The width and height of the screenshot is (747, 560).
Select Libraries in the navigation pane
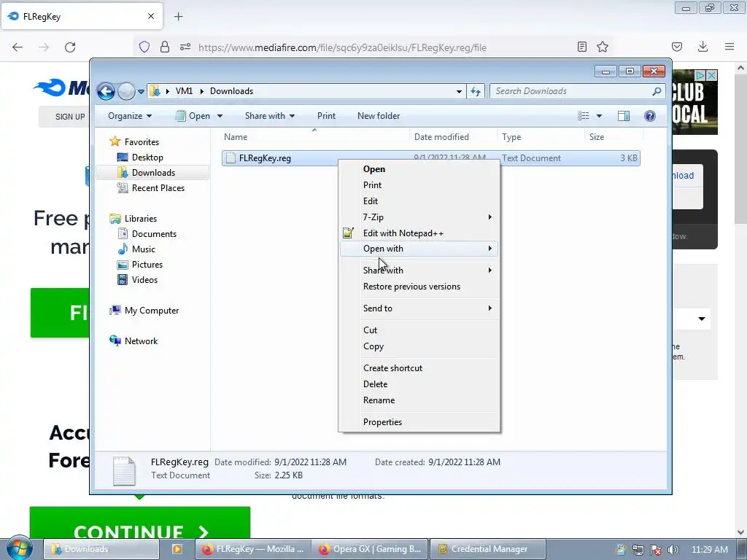pyautogui.click(x=141, y=219)
